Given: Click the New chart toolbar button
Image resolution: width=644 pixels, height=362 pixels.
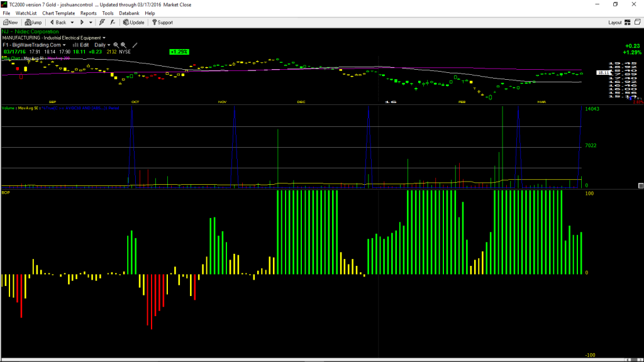Looking at the screenshot, I should [x=10, y=23].
